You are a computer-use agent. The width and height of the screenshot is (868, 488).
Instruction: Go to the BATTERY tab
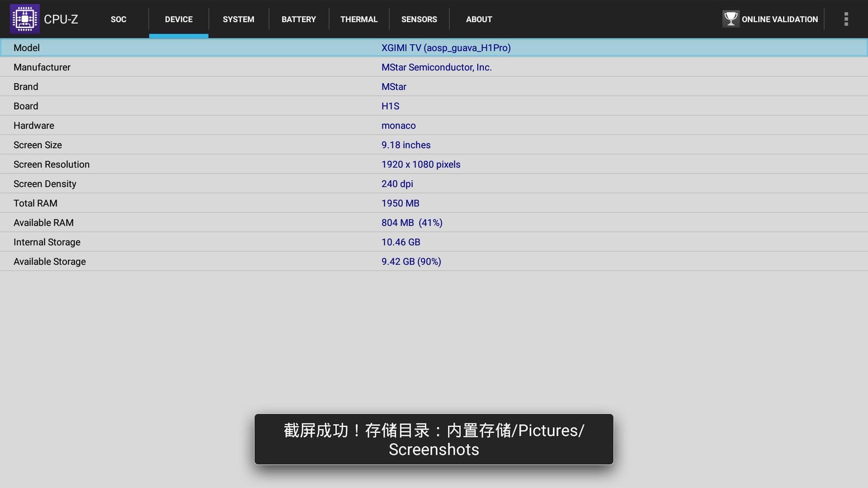pyautogui.click(x=298, y=19)
